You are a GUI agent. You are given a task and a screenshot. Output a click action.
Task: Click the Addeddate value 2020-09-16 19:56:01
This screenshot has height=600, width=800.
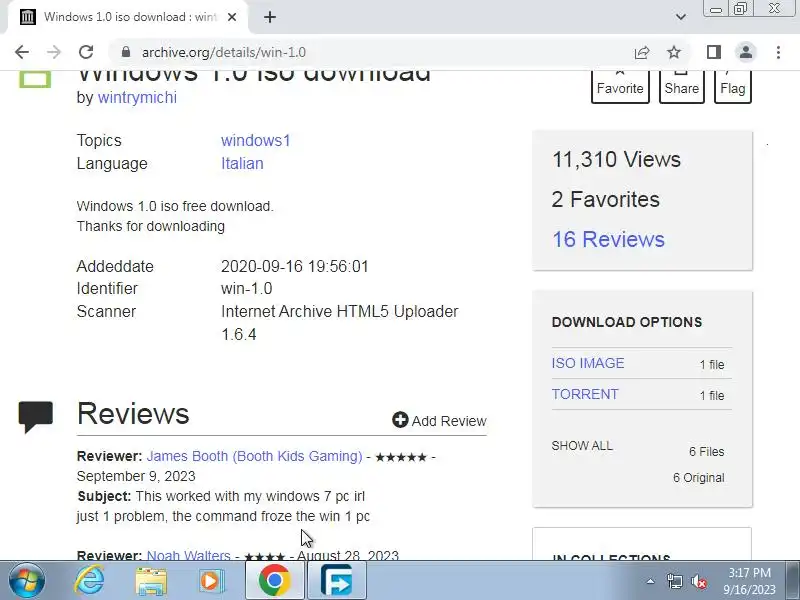click(x=295, y=266)
